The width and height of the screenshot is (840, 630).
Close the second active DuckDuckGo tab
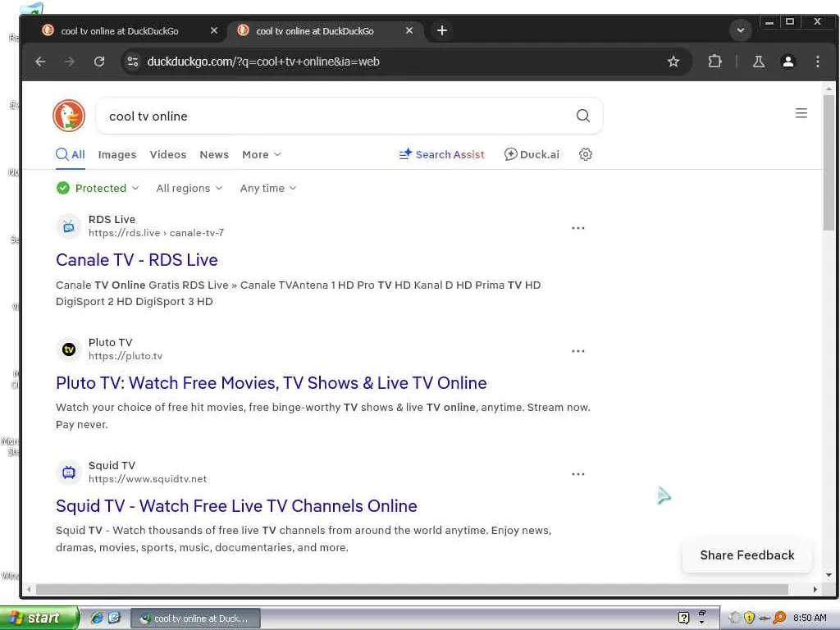click(409, 30)
